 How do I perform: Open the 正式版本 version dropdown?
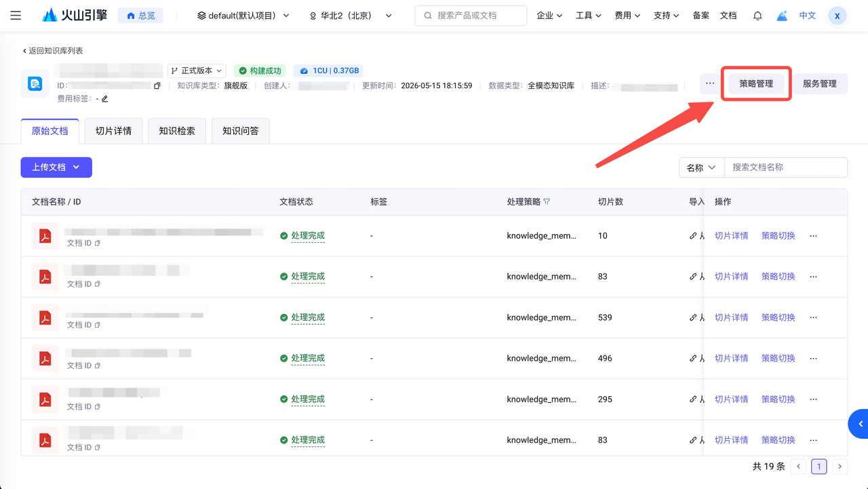197,71
